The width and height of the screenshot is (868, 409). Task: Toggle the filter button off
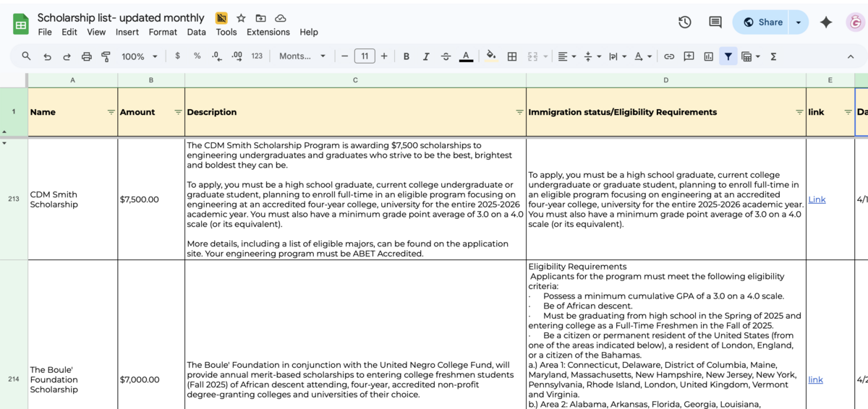tap(728, 56)
